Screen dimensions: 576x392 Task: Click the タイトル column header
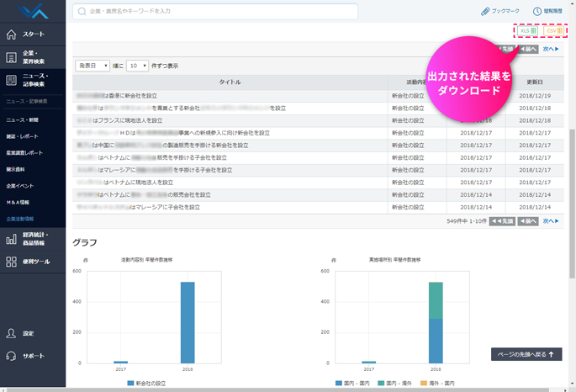[230, 82]
